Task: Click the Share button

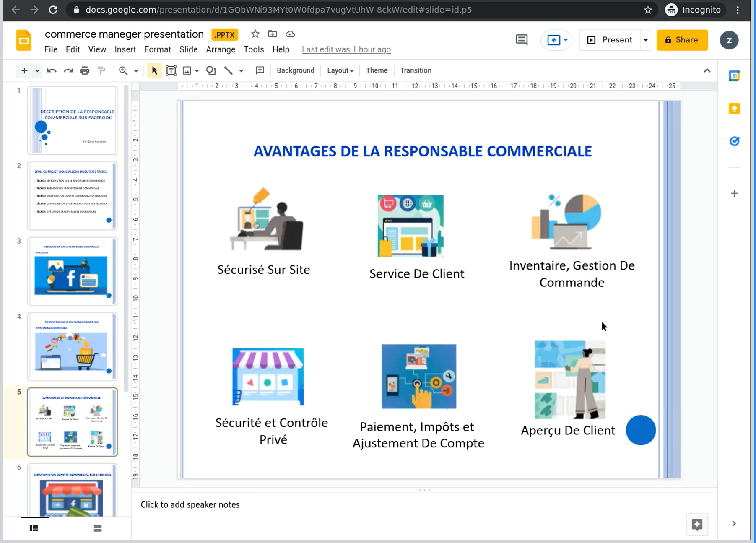Action: pos(682,40)
